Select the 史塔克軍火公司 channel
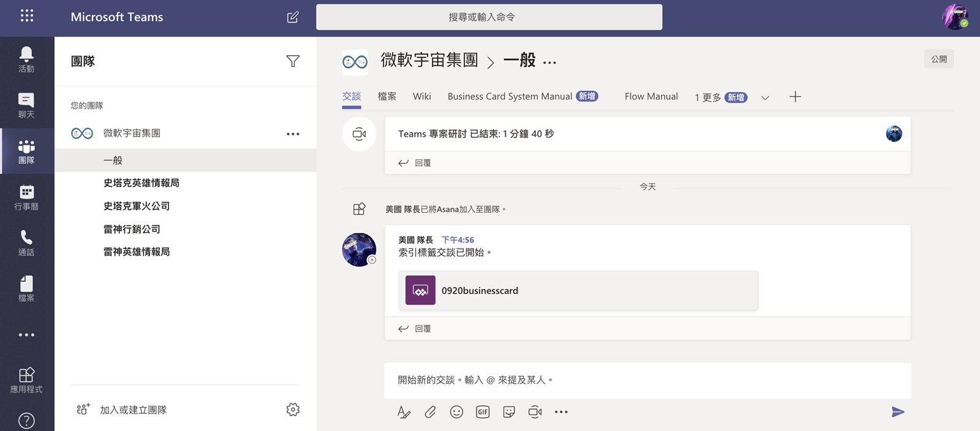 (x=137, y=206)
